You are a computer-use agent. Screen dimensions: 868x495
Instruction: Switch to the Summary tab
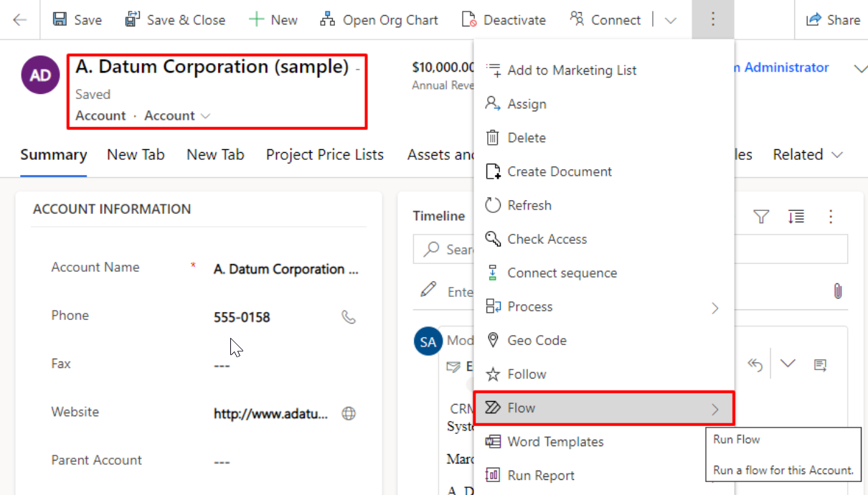tap(54, 154)
